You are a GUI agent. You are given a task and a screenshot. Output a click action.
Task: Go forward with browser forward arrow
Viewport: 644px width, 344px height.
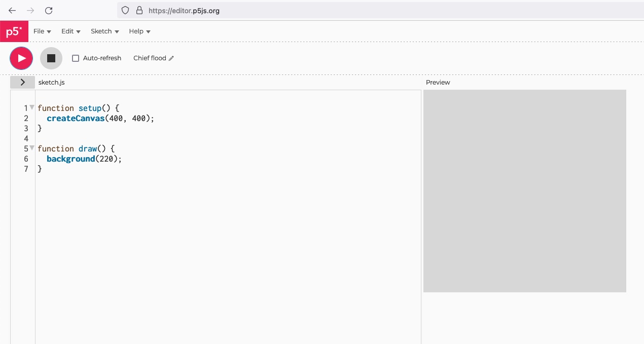click(x=30, y=10)
